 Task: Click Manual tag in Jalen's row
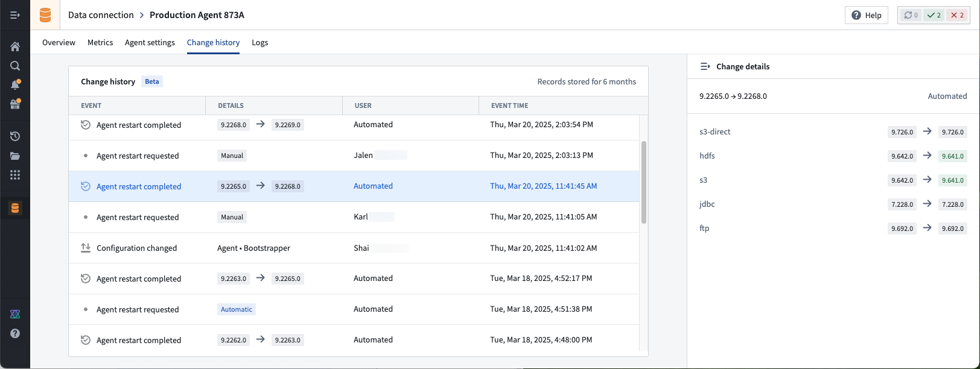click(232, 156)
